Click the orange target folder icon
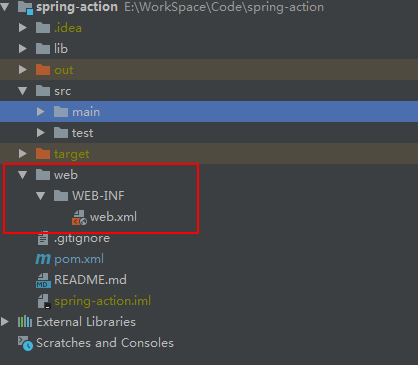 tap(43, 154)
